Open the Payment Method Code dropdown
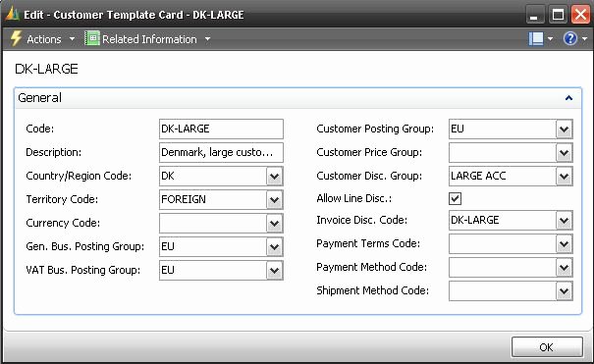The image size is (594, 364). (x=565, y=268)
